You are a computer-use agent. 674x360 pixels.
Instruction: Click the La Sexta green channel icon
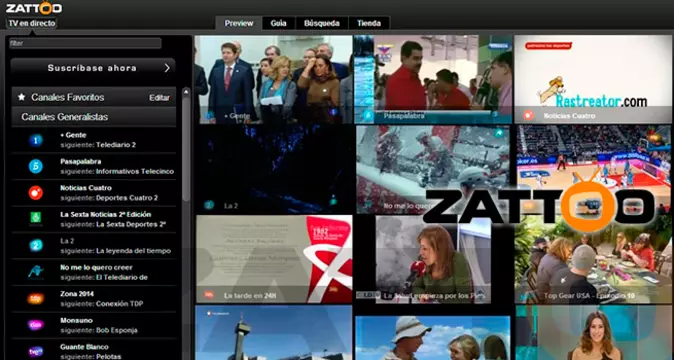pos(36,218)
